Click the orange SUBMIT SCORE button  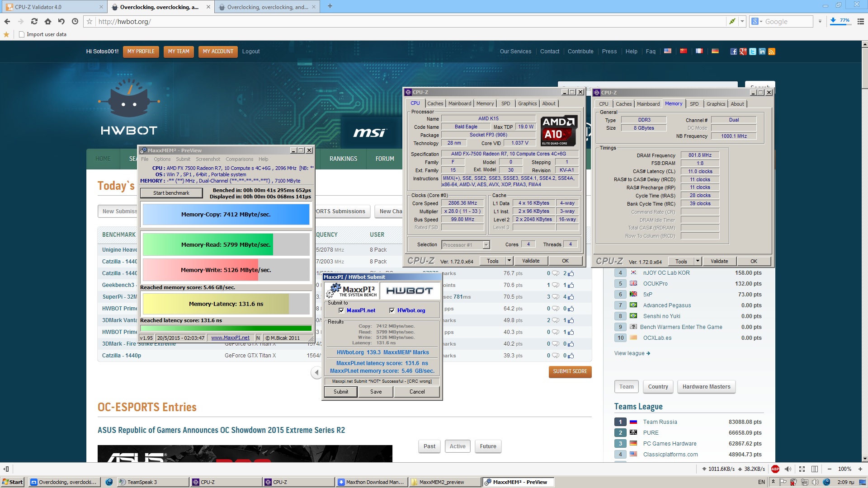coord(570,371)
